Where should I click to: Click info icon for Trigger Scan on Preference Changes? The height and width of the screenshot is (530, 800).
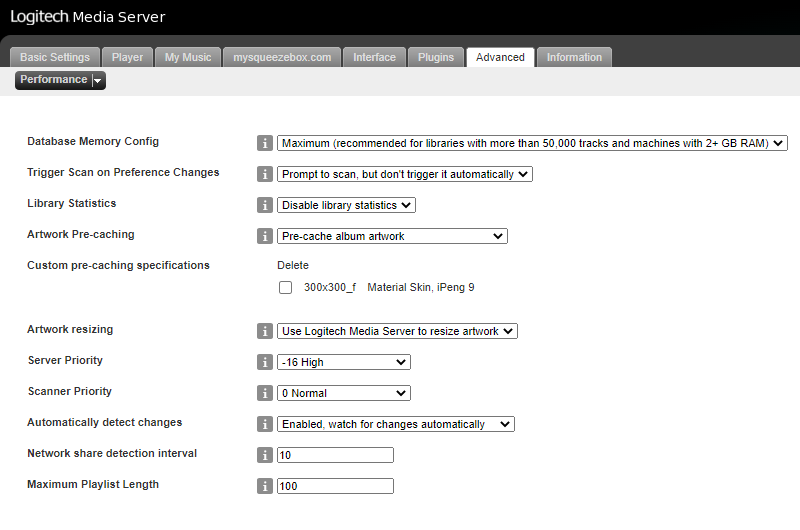(x=264, y=174)
